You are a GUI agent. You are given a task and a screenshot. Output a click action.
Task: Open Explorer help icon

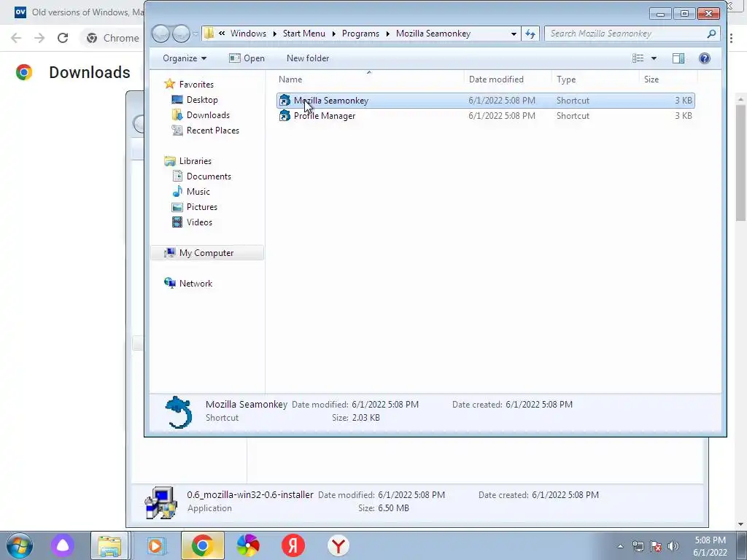tap(705, 58)
